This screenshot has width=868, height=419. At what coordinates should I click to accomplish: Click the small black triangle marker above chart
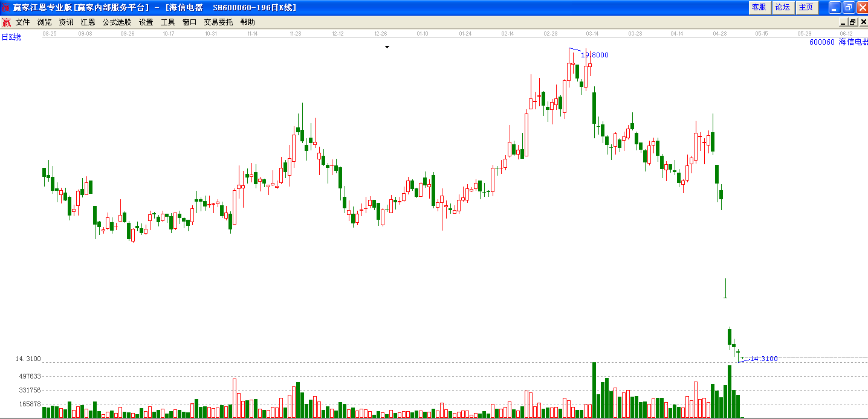tap(387, 46)
